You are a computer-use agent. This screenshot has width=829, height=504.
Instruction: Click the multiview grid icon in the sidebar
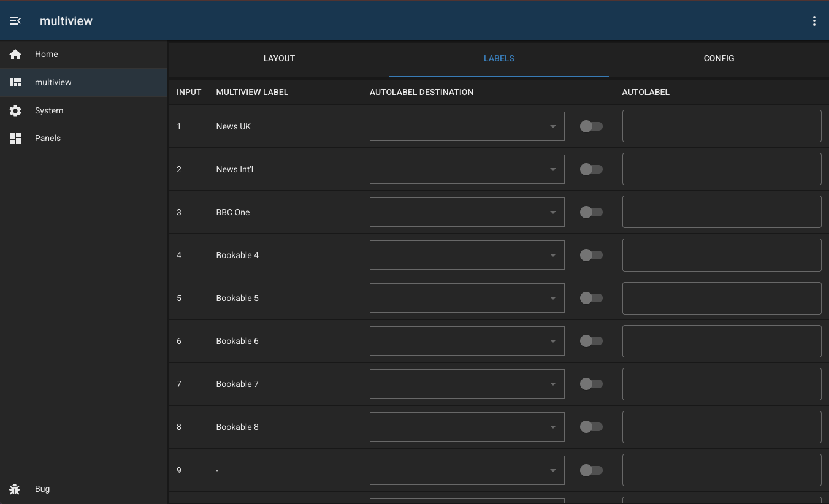click(x=15, y=82)
